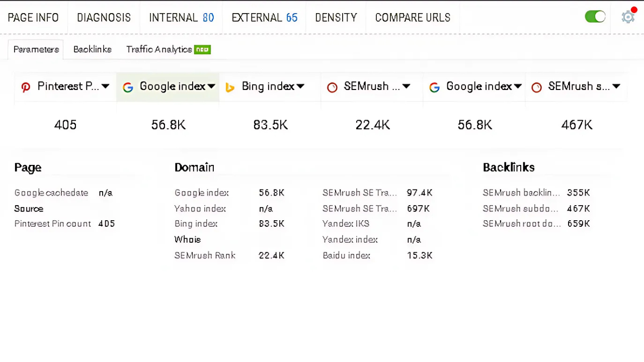The height and width of the screenshot is (362, 644).
Task: Switch to the PAGE INFO tab
Action: (33, 18)
